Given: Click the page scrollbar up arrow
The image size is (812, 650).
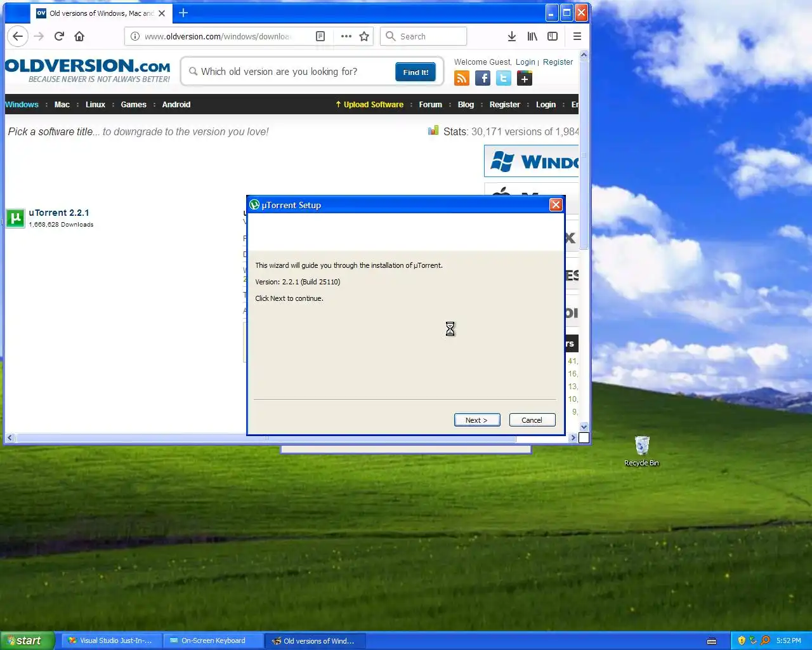Looking at the screenshot, I should [584, 55].
